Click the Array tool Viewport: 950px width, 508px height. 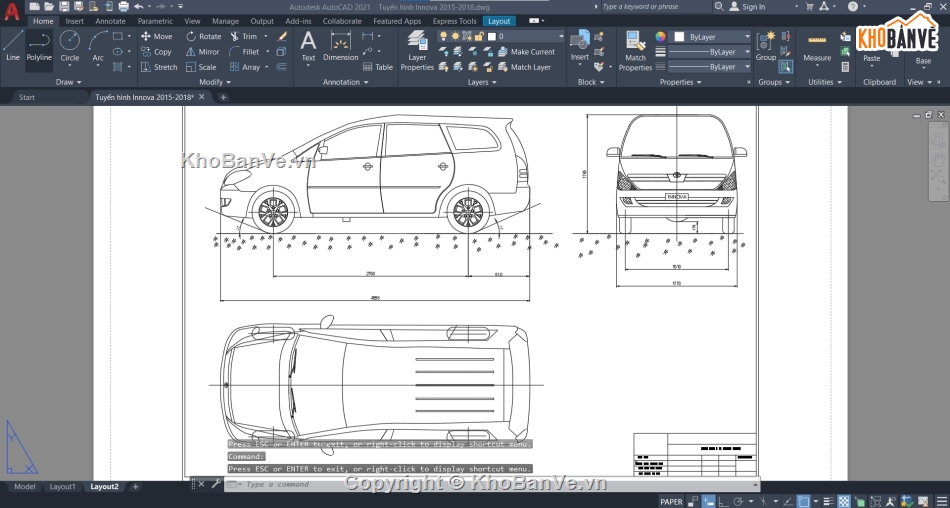pyautogui.click(x=245, y=67)
